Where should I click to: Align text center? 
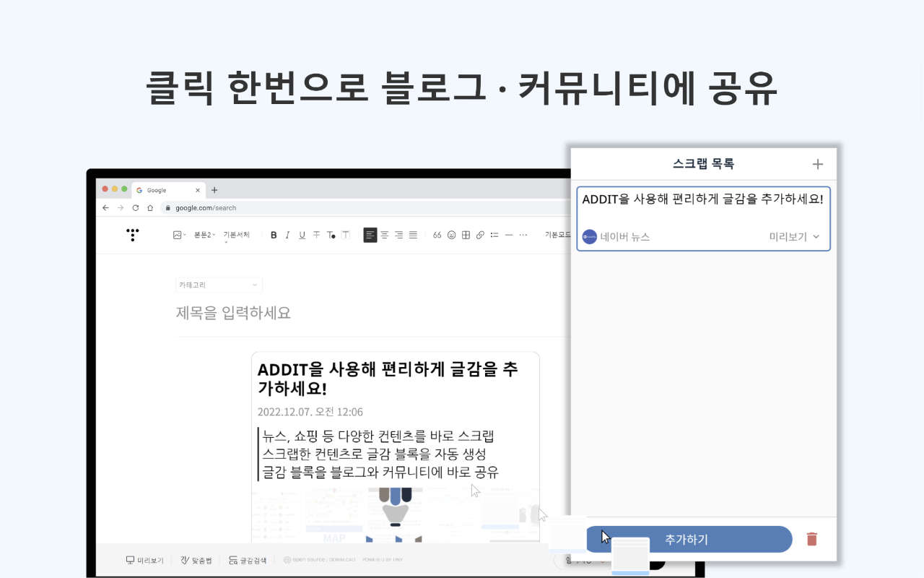385,235
